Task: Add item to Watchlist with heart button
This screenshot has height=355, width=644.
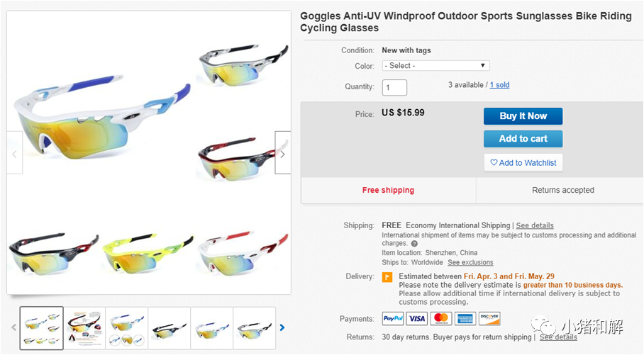Action: click(x=523, y=163)
